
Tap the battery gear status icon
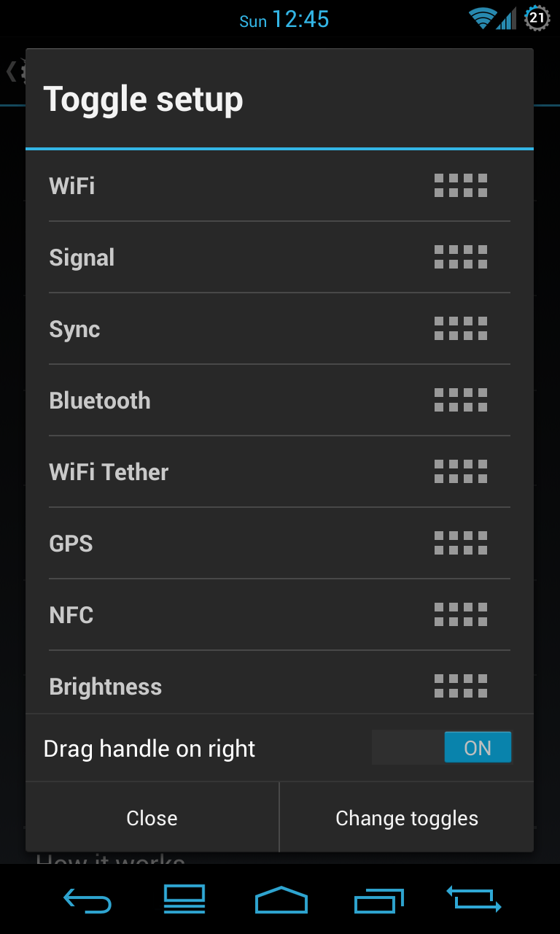coord(537,18)
